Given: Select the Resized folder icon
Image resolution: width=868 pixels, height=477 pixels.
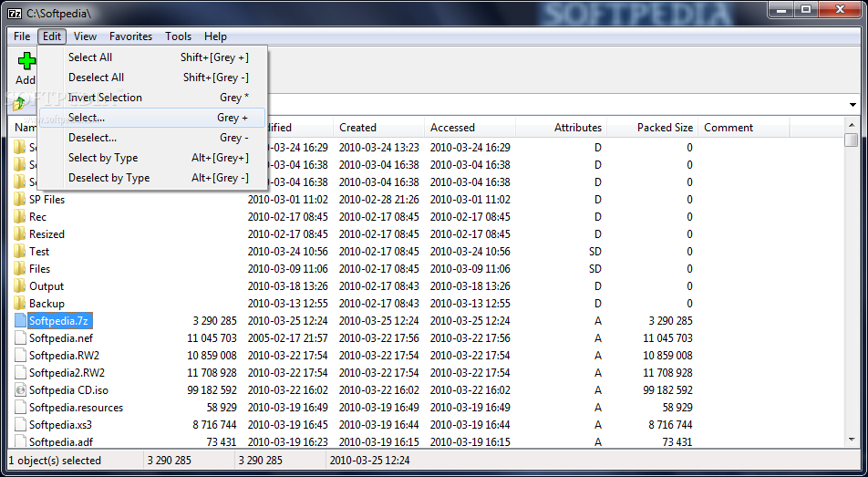Looking at the screenshot, I should point(20,233).
